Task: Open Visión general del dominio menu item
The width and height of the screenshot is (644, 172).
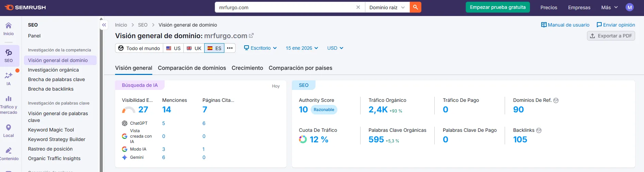Action: pos(60,60)
